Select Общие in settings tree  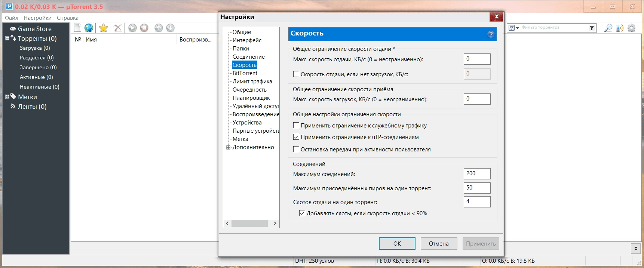point(242,32)
